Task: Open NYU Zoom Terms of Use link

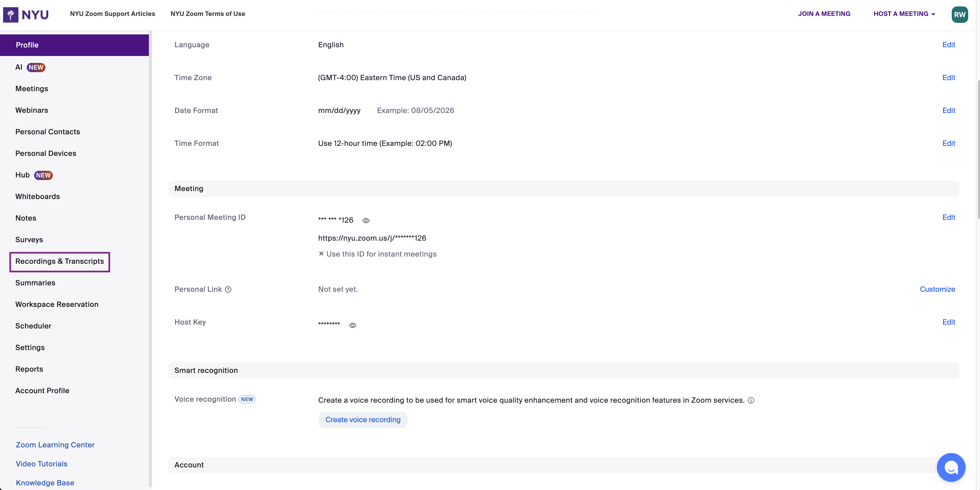Action: point(208,14)
